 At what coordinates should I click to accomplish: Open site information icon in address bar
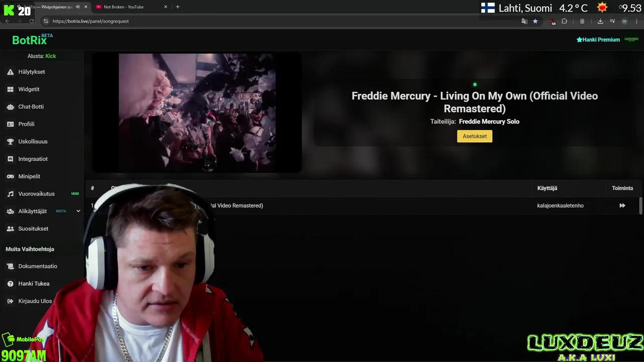(46, 21)
